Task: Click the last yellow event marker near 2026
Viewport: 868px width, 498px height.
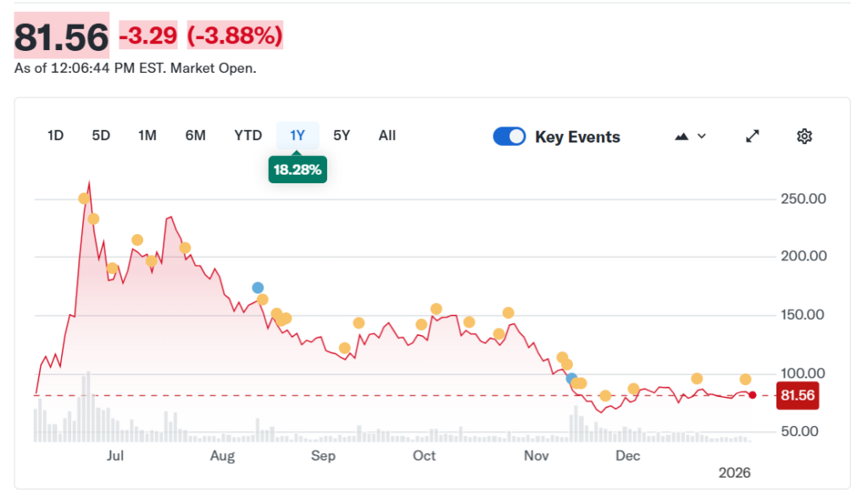Action: (x=745, y=379)
